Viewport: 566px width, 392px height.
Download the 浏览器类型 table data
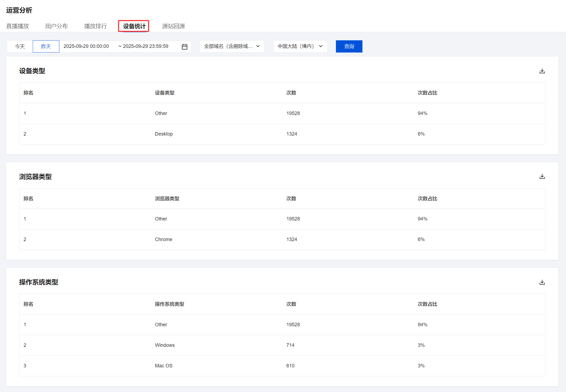point(542,176)
